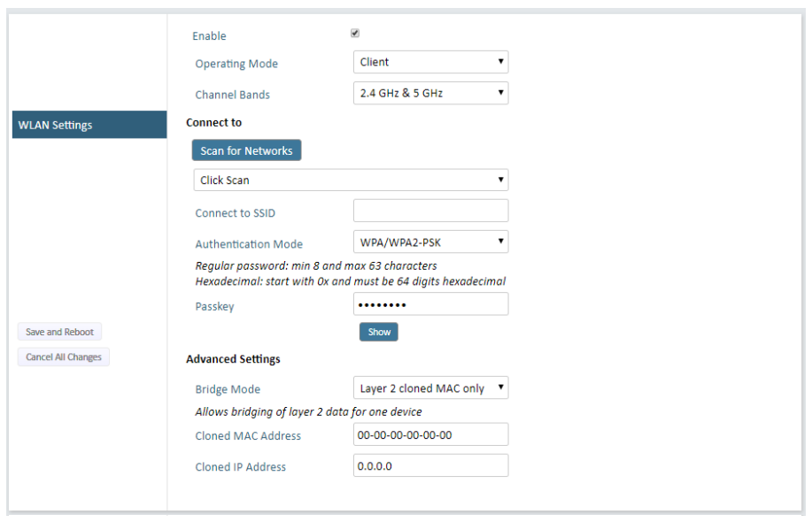Click into the Passkey field
This screenshot has width=812, height=522.
[x=430, y=304]
